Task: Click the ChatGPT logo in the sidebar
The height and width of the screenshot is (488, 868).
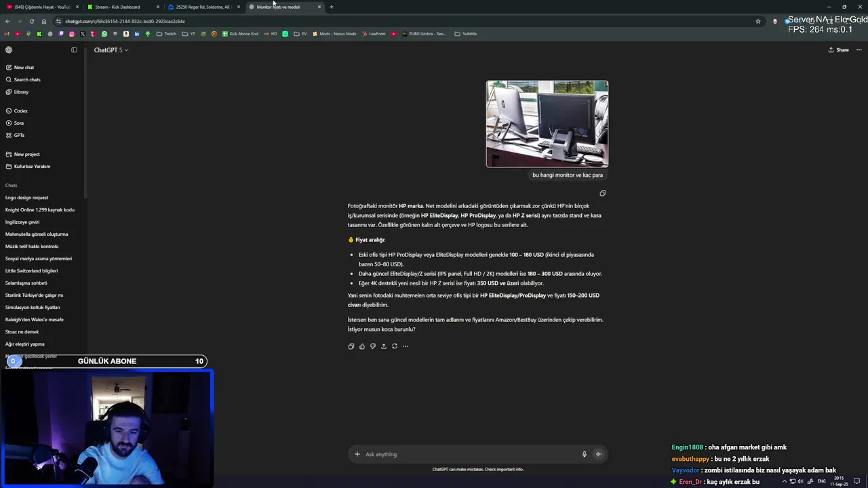Action: tap(9, 49)
